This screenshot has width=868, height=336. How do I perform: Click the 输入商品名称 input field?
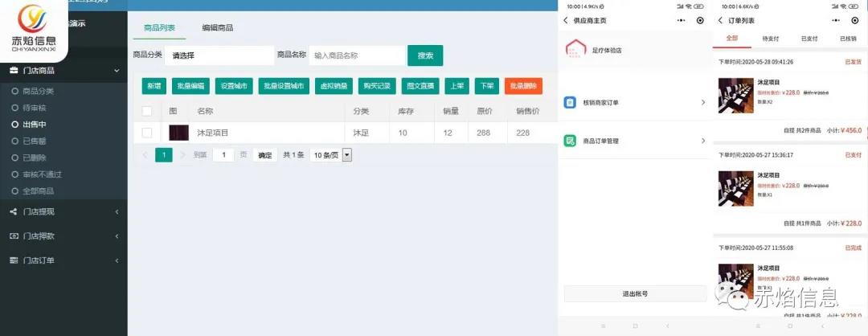(357, 55)
